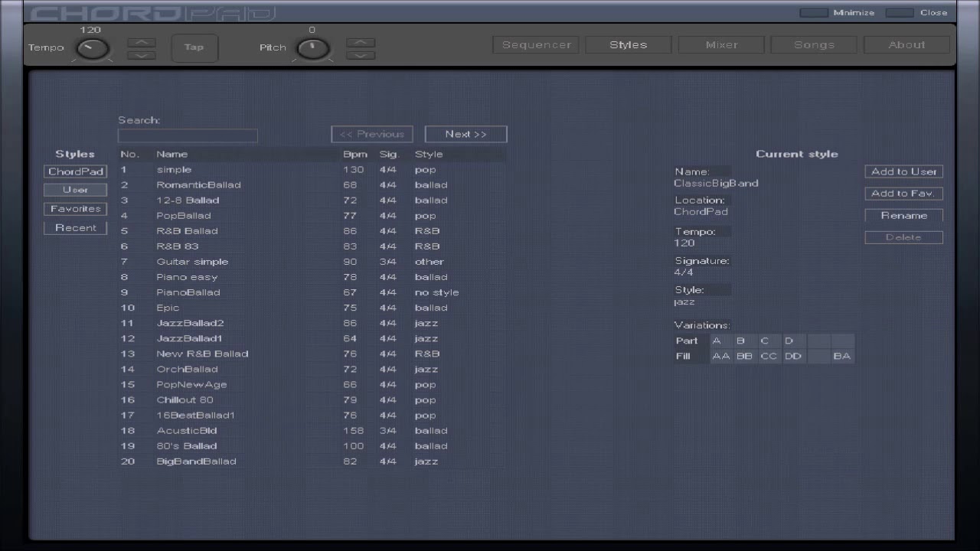
Task: Show ChordPad styles category
Action: point(76,171)
